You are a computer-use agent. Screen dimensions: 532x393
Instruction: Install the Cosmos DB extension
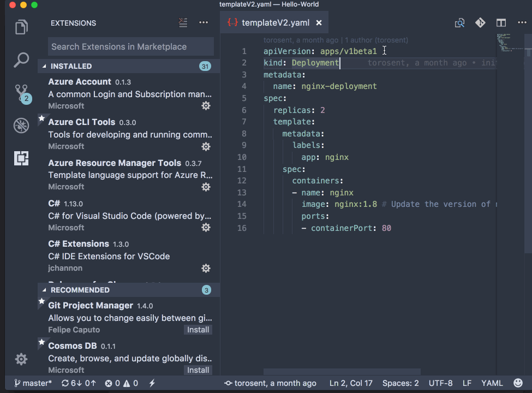point(198,370)
